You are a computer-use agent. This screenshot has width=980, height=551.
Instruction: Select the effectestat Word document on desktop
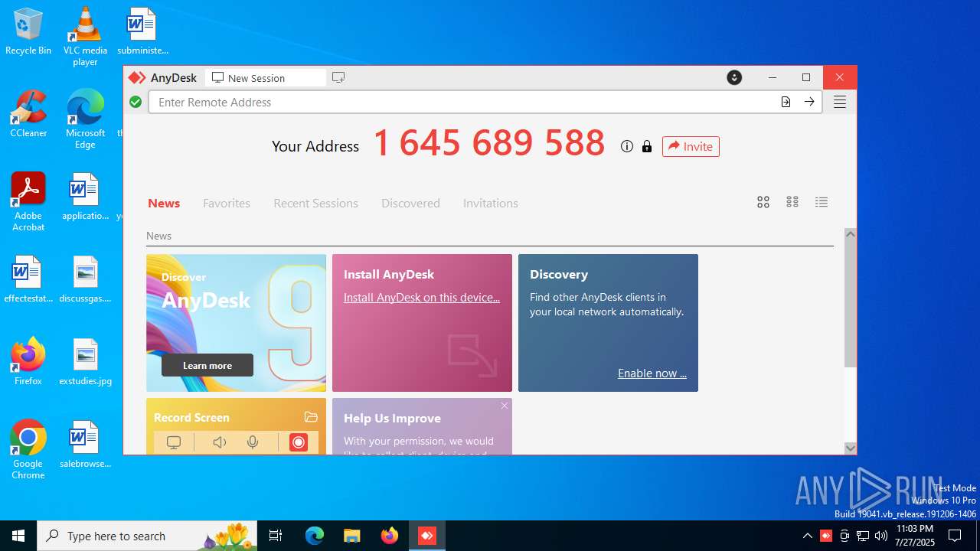coord(28,279)
